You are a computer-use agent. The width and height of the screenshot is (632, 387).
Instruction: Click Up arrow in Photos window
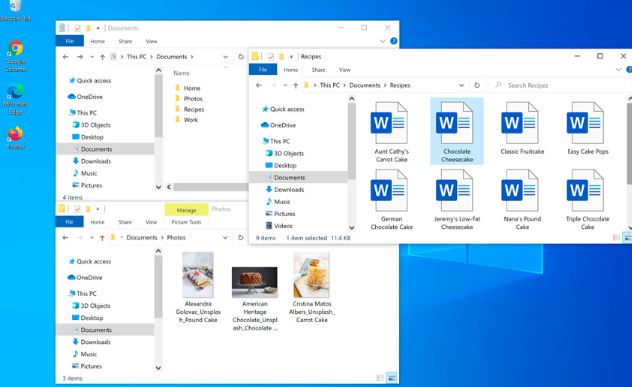pyautogui.click(x=102, y=238)
